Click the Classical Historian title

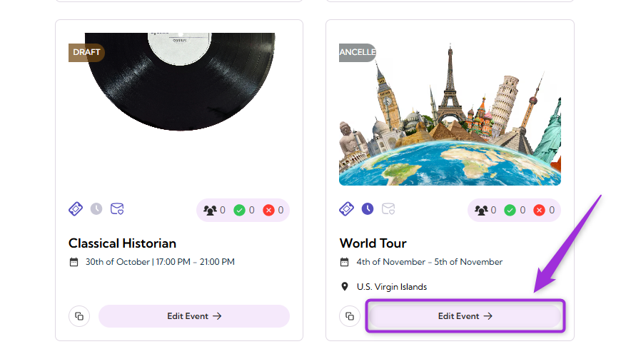(x=122, y=243)
